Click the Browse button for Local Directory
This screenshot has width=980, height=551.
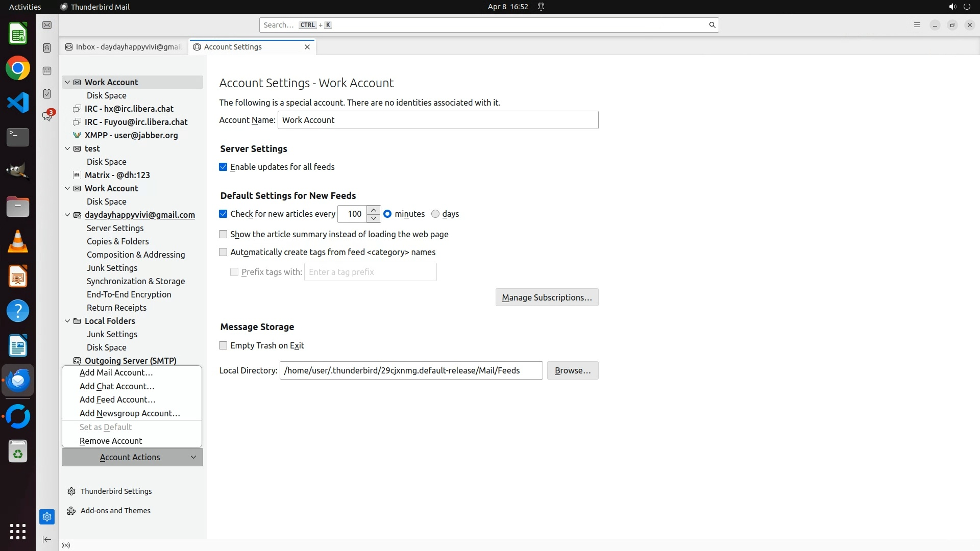click(x=572, y=370)
